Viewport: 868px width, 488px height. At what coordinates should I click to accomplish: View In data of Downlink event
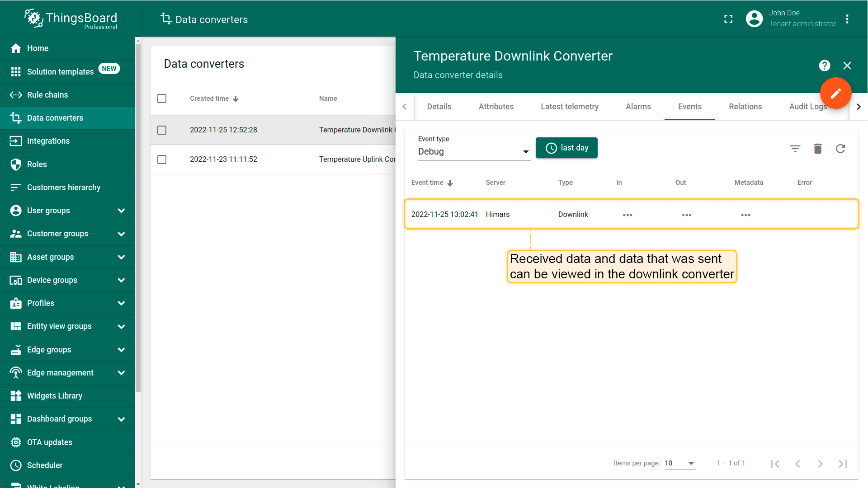coord(627,215)
